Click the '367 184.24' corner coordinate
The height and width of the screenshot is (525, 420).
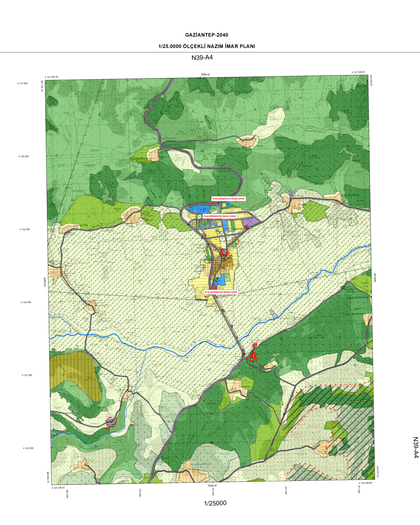click(42, 86)
